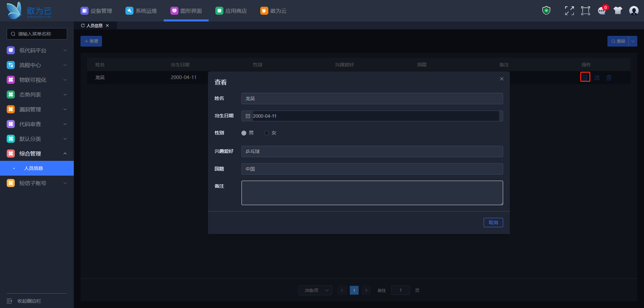The height and width of the screenshot is (308, 644).
Task: Collapse the 综合管理 menu chevron
Action: pyautogui.click(x=65, y=153)
